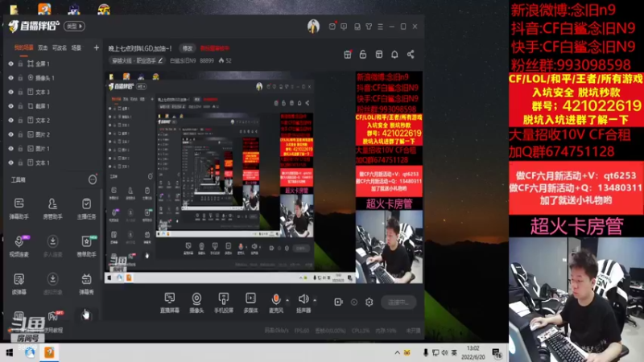Select the 图片 2 layer row
Viewport: 644px width, 362px height.
(52, 134)
